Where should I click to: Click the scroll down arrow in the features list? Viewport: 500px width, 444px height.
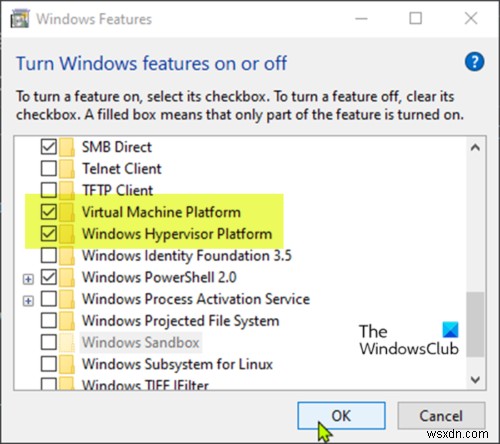point(475,379)
